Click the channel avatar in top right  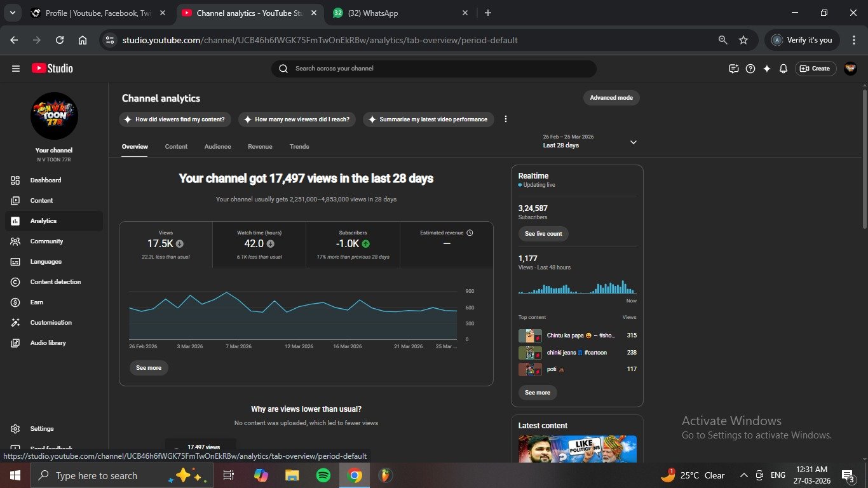(850, 69)
